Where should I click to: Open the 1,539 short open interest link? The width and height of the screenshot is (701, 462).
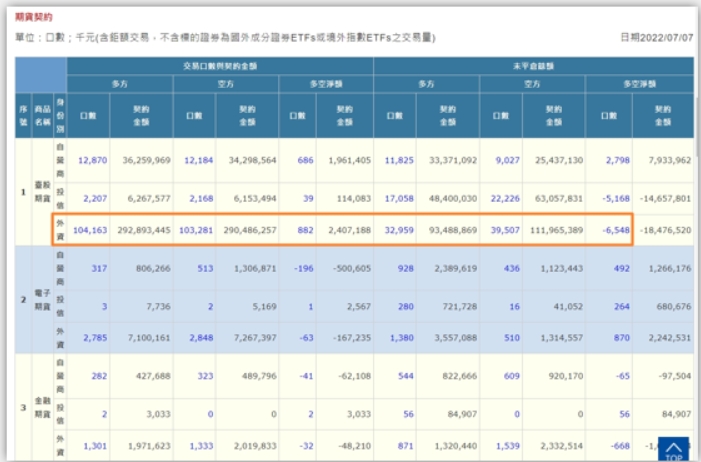point(507,446)
